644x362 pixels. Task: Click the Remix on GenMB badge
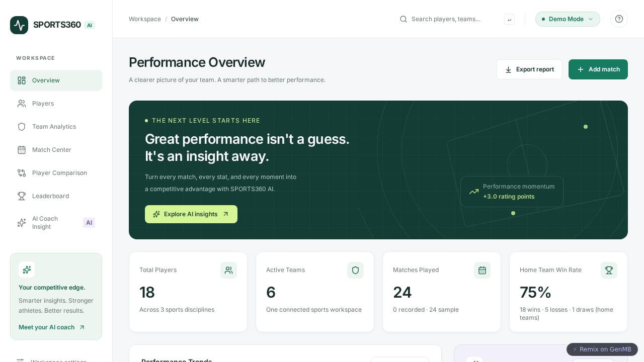(602, 349)
